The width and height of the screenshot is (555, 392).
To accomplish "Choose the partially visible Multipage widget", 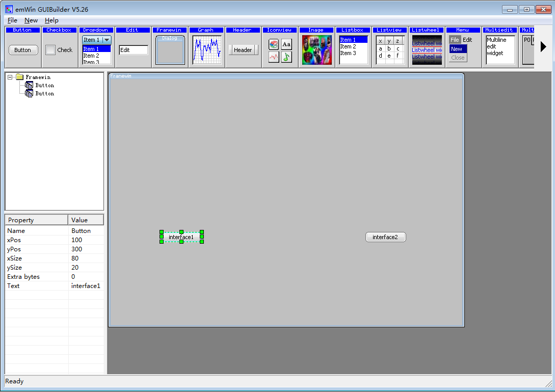I will [526, 47].
